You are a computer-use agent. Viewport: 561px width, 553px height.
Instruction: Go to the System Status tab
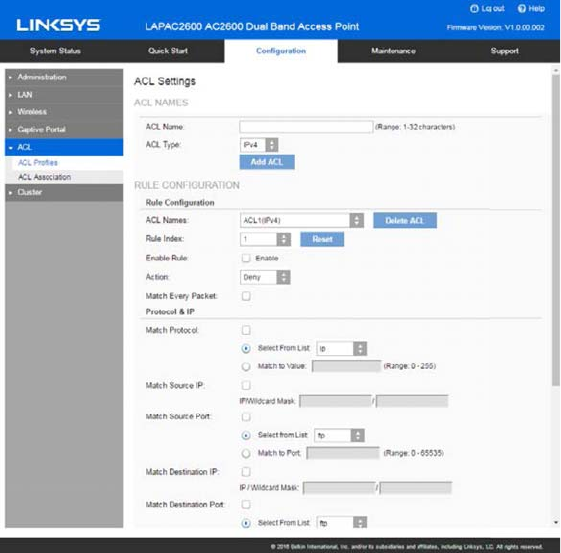(x=55, y=51)
